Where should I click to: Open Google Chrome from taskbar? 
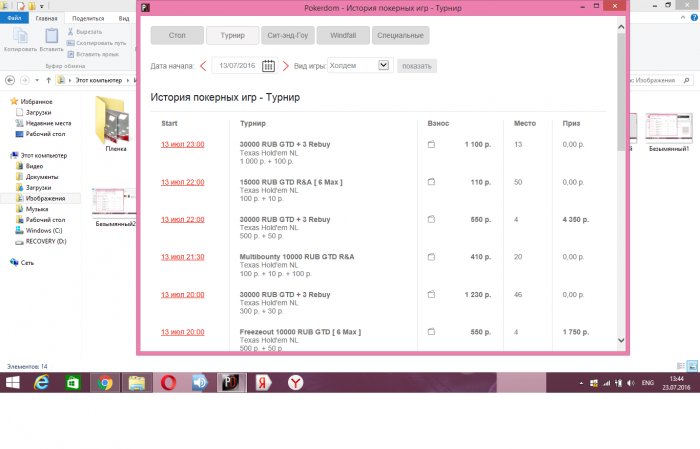click(x=105, y=382)
